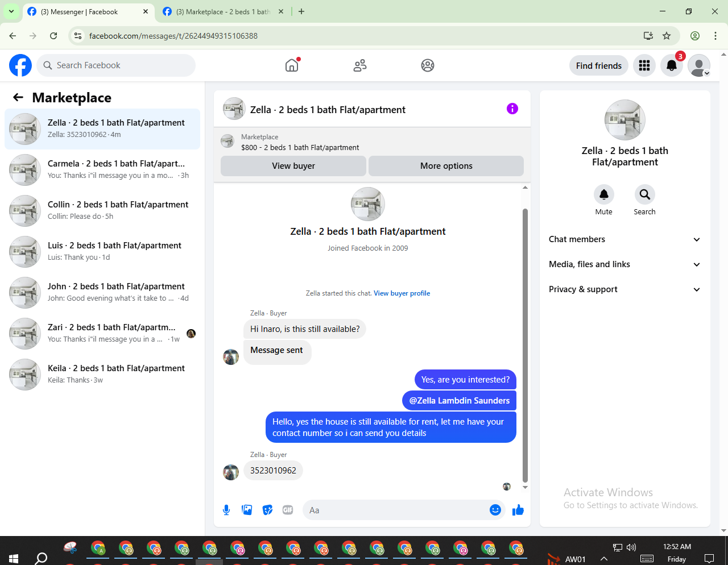Expand the Privacy & support section
Image resolution: width=728 pixels, height=565 pixels.
coord(625,289)
